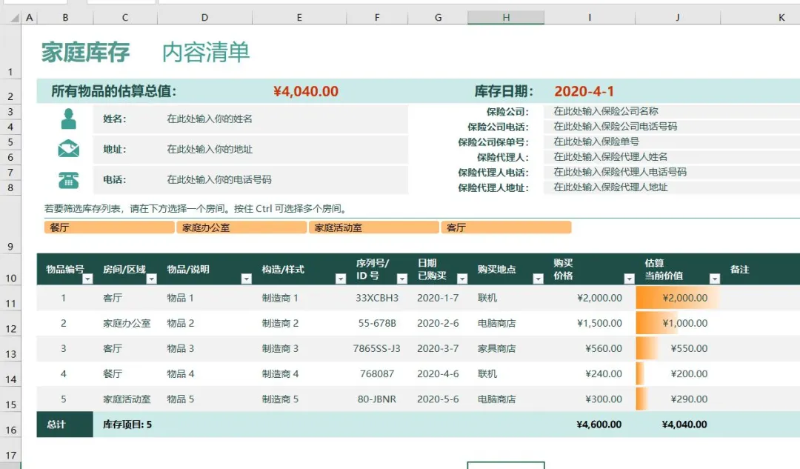Screen dimensions: 800x469
Task: Click the telephone icon beside 电话
Action: tap(68, 180)
